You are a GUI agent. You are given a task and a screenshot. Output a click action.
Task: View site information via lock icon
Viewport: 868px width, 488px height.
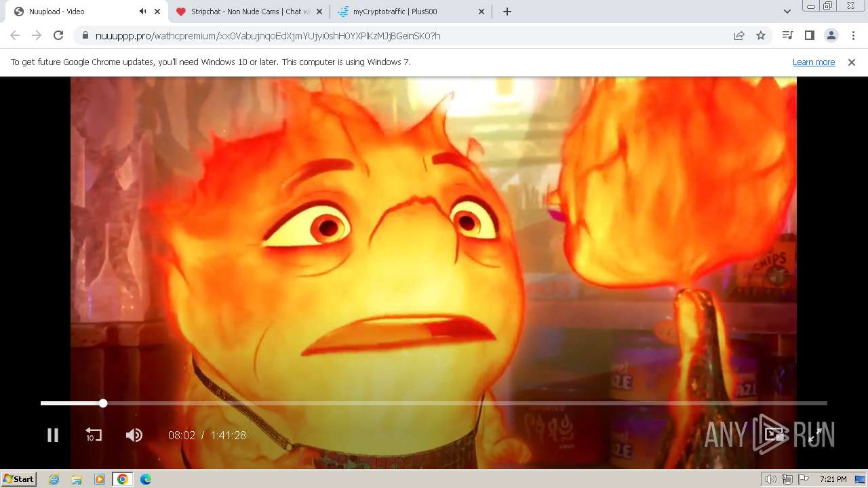click(x=85, y=35)
